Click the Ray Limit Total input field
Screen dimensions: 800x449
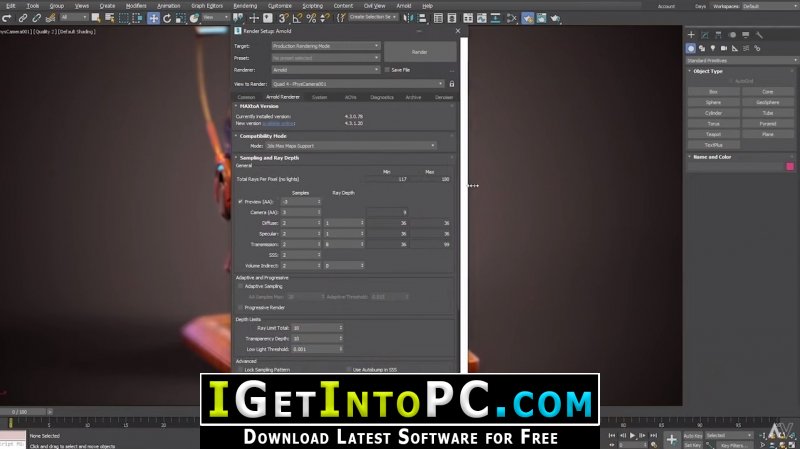click(317, 328)
